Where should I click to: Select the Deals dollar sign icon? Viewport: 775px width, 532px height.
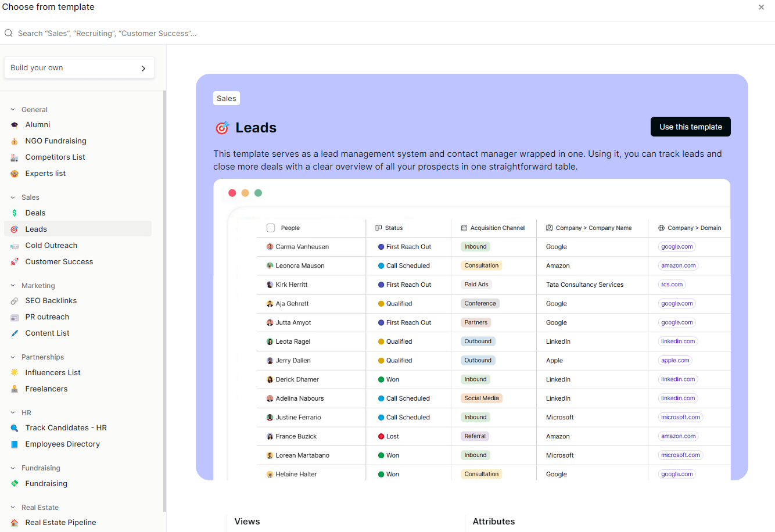(15, 213)
